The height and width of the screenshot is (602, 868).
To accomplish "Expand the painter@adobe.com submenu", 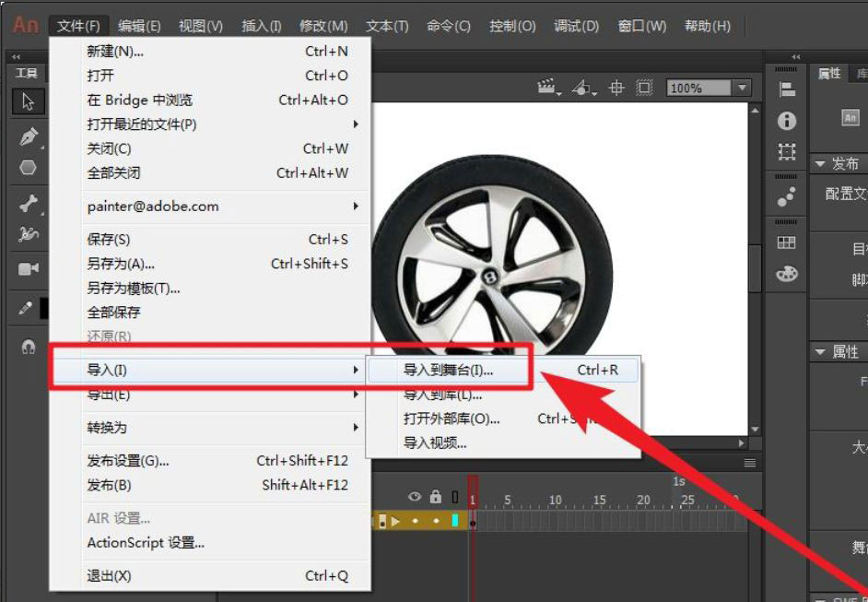I will 356,206.
